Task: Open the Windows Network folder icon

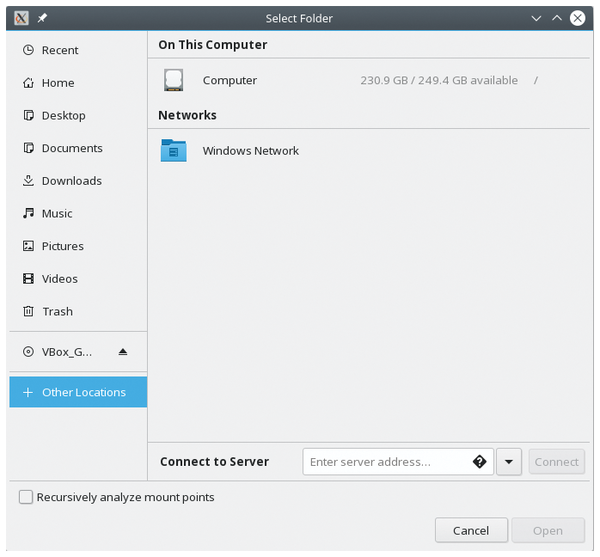Action: tap(174, 150)
